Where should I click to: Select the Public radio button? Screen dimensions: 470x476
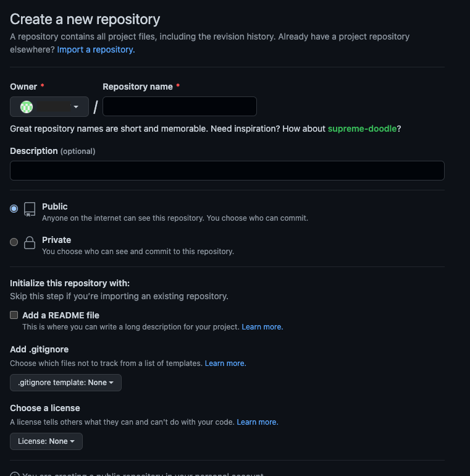[x=14, y=209]
